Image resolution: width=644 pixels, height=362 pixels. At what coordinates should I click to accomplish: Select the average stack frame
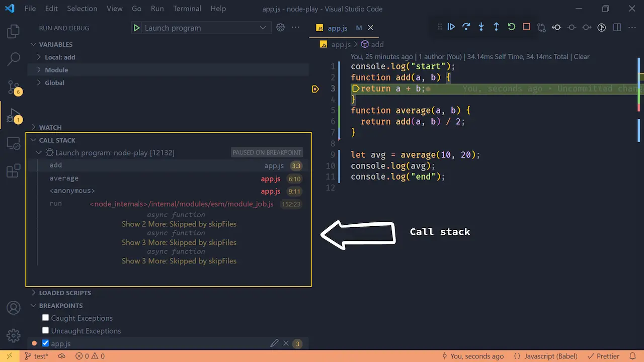[169, 178]
